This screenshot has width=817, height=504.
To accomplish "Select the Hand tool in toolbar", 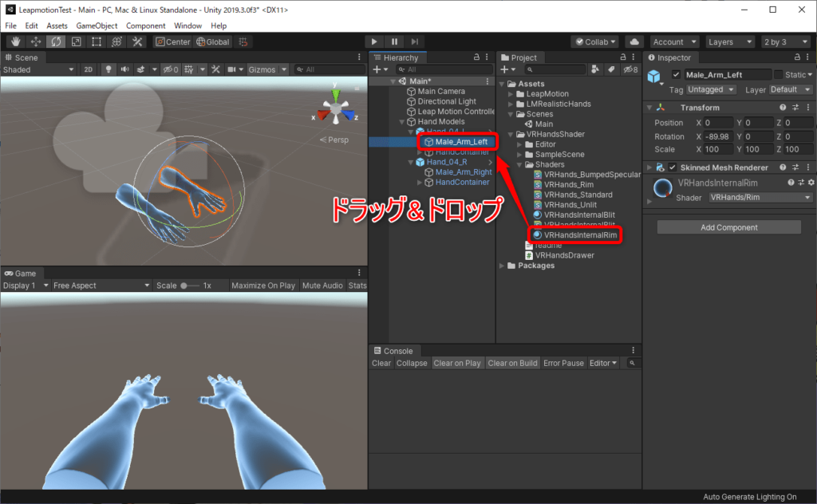I will pyautogui.click(x=16, y=41).
